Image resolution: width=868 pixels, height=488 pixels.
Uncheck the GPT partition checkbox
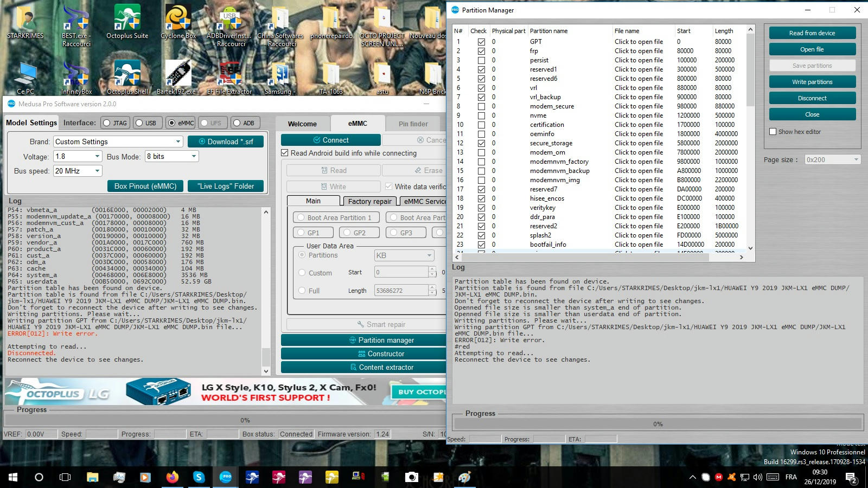[x=481, y=42]
